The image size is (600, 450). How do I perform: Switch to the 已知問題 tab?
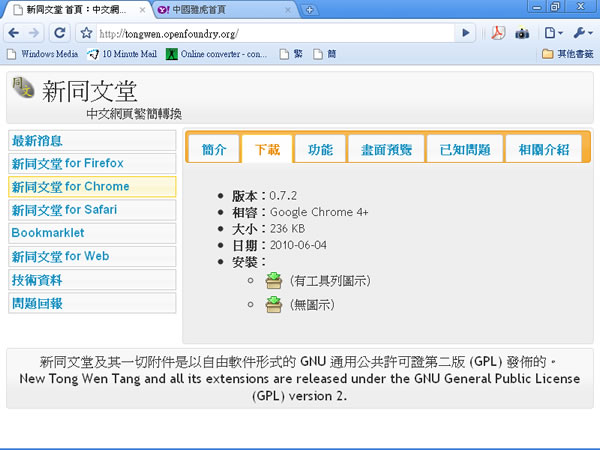click(465, 149)
